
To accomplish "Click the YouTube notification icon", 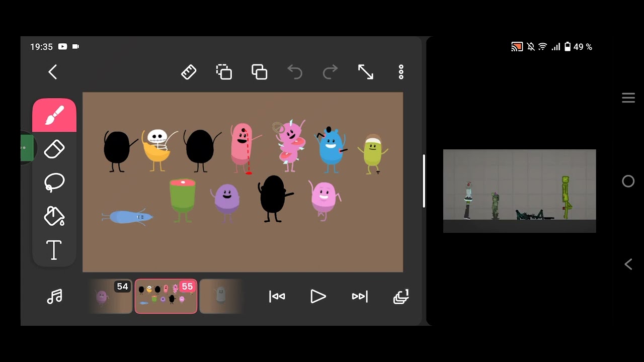I will (62, 47).
